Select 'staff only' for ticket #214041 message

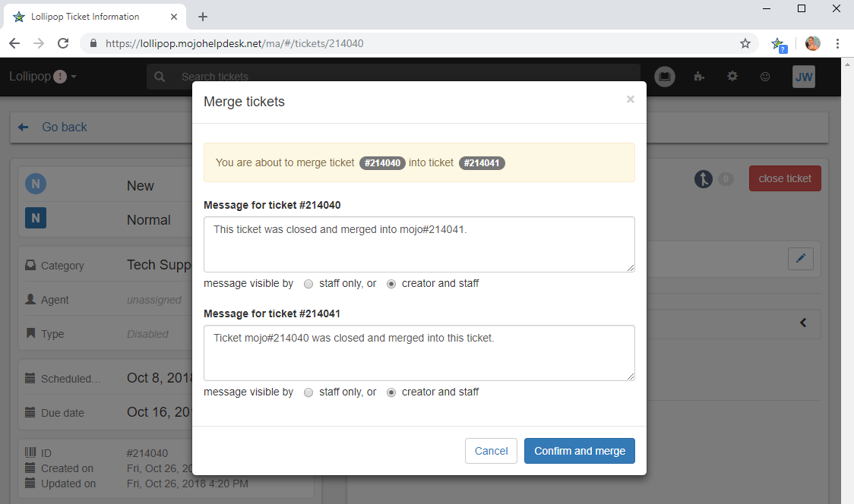[308, 392]
